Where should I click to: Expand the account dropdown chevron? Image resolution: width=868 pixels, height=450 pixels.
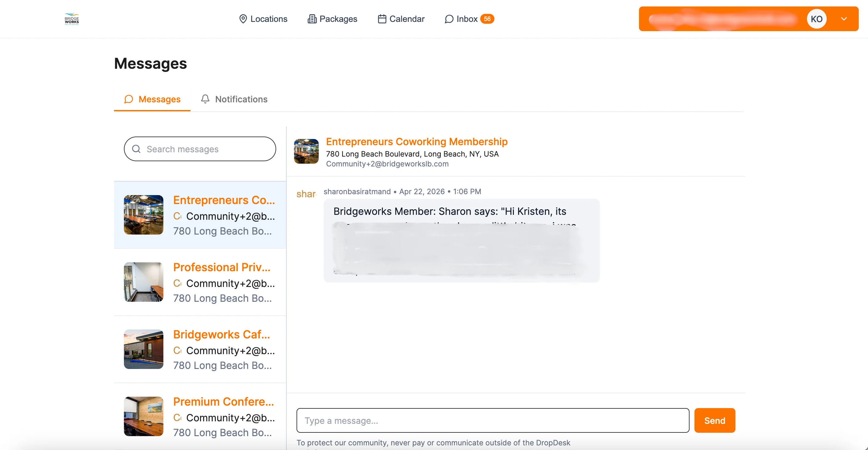[x=844, y=19]
